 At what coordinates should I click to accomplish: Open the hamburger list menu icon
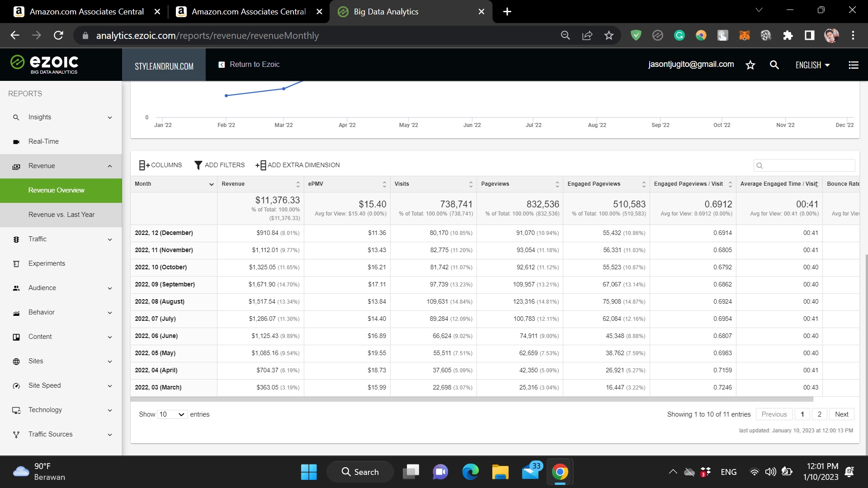[853, 65]
